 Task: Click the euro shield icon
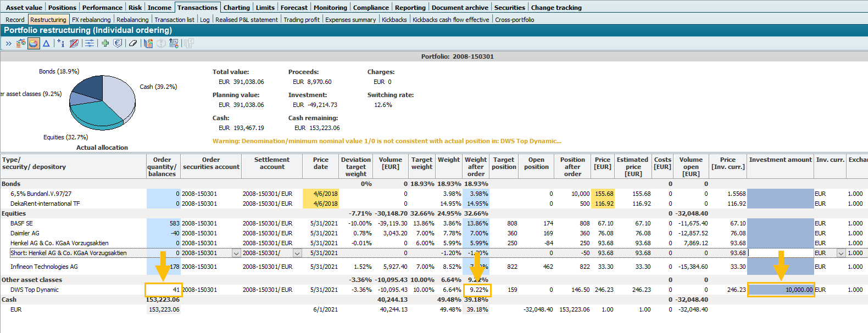pyautogui.click(x=118, y=43)
